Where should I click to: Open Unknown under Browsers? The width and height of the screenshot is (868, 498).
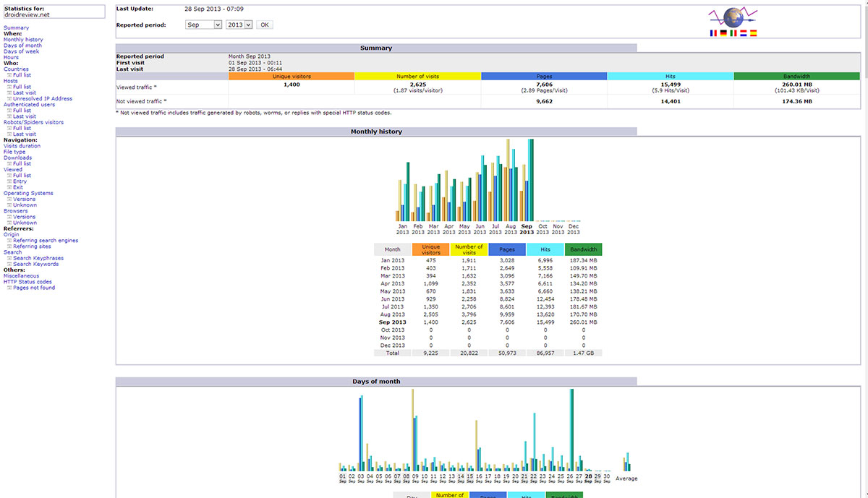tap(25, 223)
